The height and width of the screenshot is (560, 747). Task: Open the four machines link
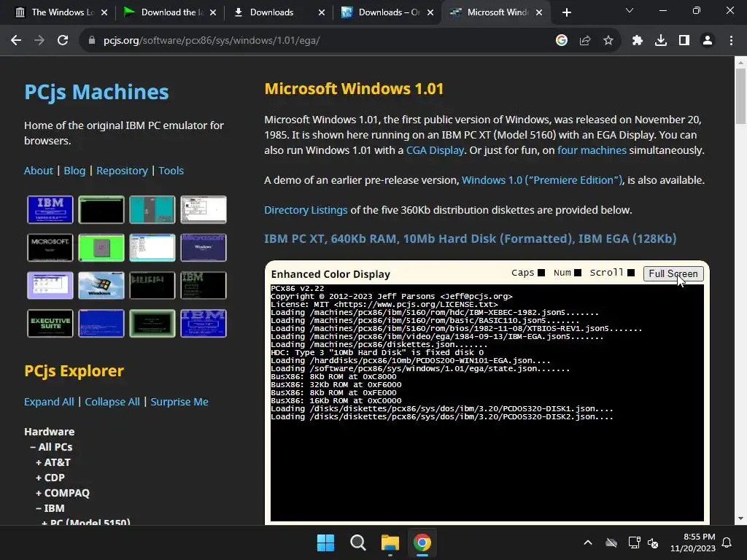tap(592, 150)
